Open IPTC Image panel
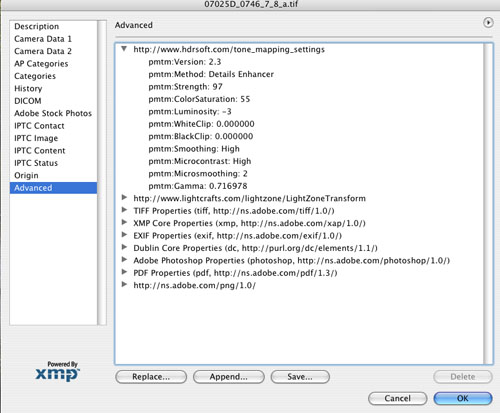Screen dimensions: 500x413 point(53,138)
